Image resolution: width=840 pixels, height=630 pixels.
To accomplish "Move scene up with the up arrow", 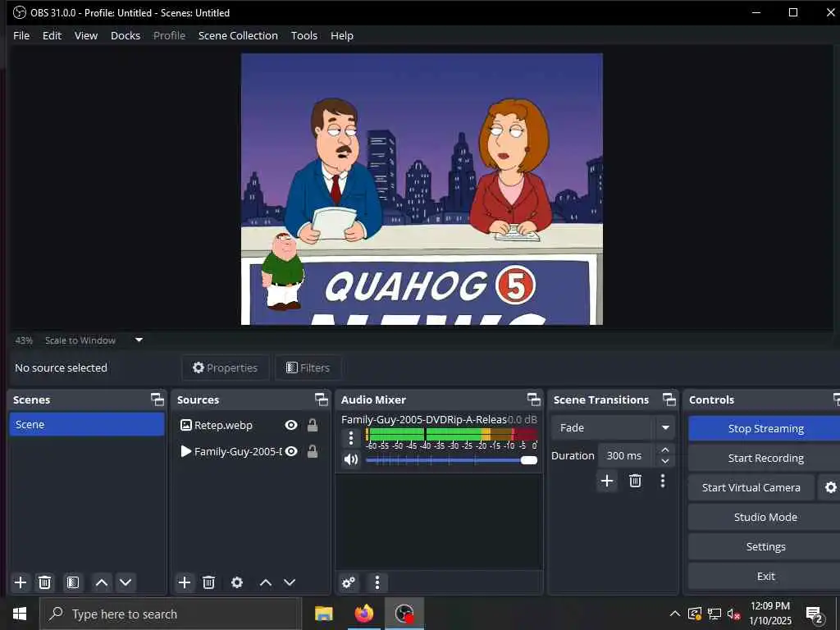I will [x=102, y=582].
